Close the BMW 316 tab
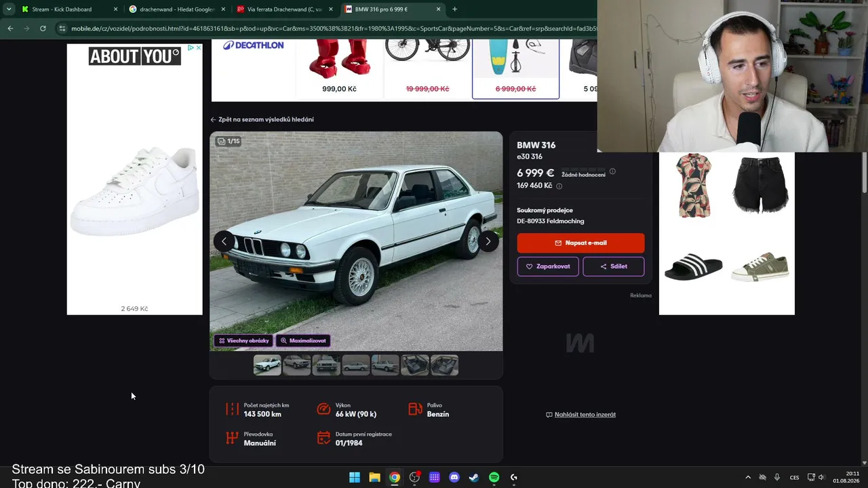This screenshot has width=868, height=488. click(438, 9)
